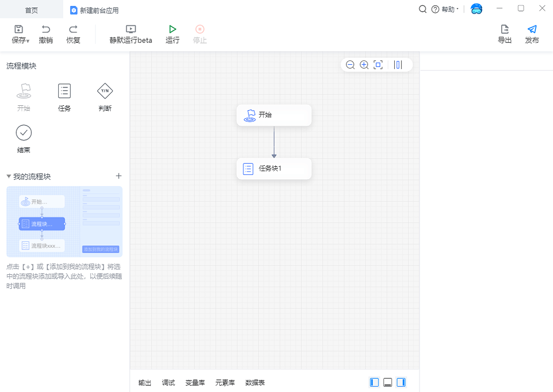
Task: Switch to the 首页 home tab
Action: tap(31, 10)
